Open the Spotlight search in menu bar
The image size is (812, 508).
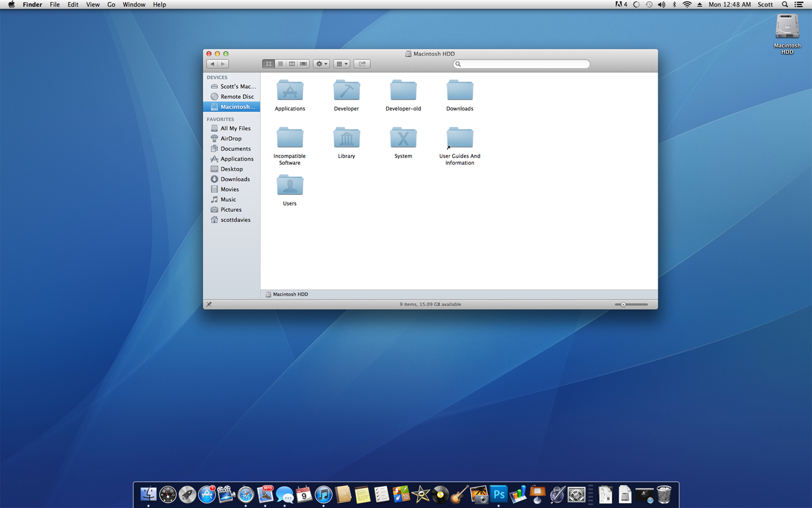785,4
